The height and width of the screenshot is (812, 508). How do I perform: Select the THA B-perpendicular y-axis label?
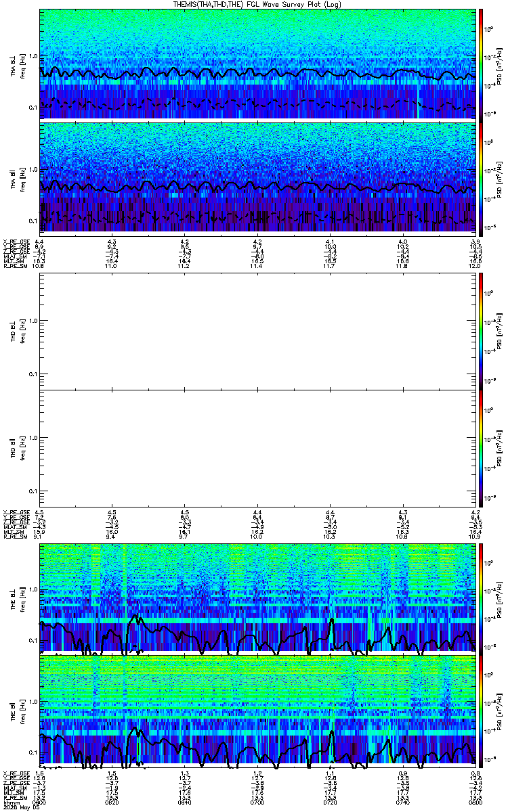(14, 65)
